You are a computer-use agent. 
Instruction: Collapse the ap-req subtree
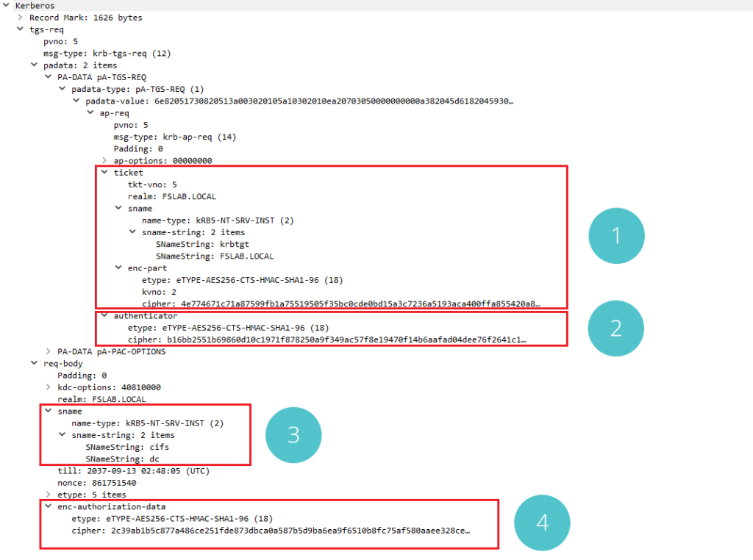click(90, 112)
